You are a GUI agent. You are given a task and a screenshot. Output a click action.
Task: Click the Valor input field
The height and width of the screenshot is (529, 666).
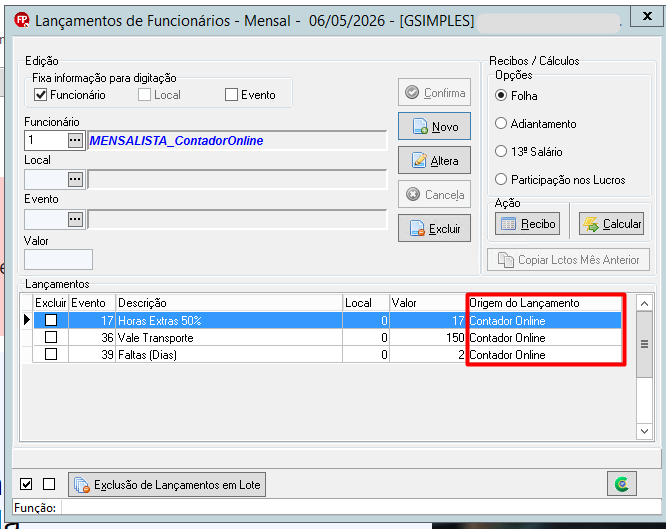(58, 259)
